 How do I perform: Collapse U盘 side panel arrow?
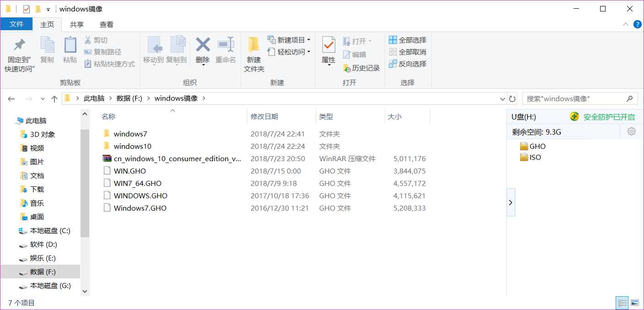[511, 202]
